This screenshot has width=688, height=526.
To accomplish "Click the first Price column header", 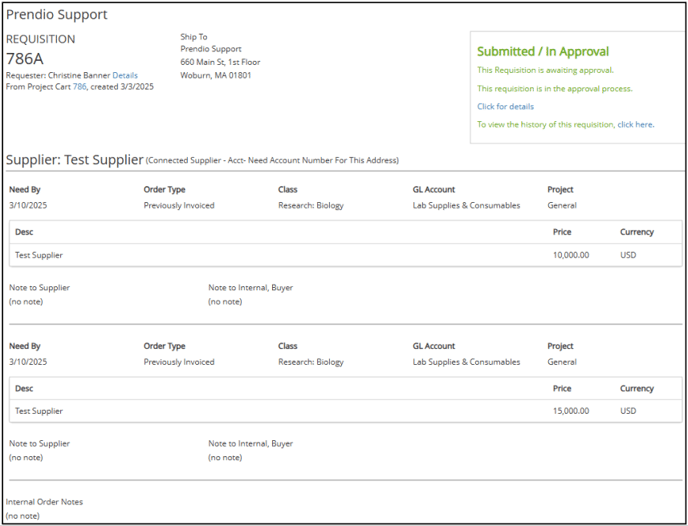I will [x=562, y=232].
